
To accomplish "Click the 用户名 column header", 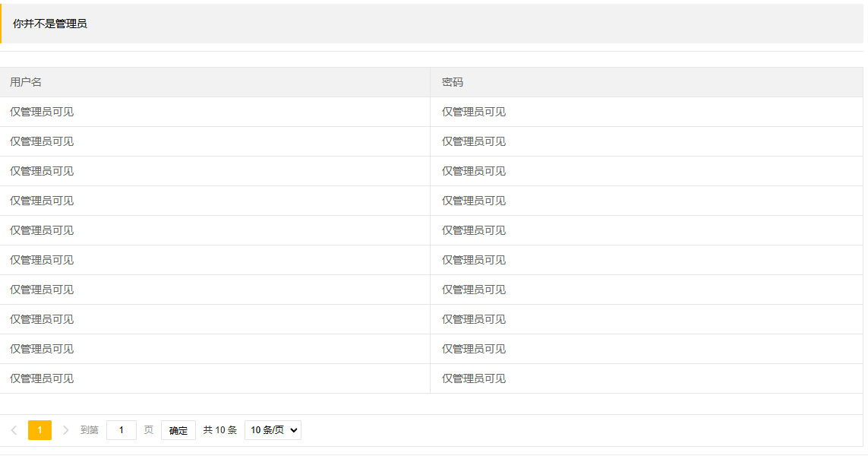I will coord(26,82).
